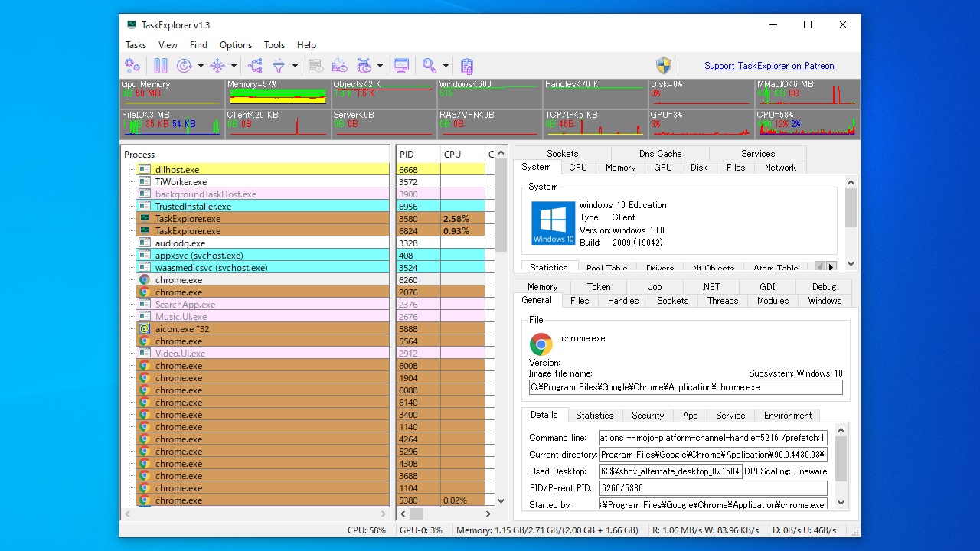The image size is (980, 551).
Task: Click the system monitor screen icon
Action: click(x=401, y=66)
